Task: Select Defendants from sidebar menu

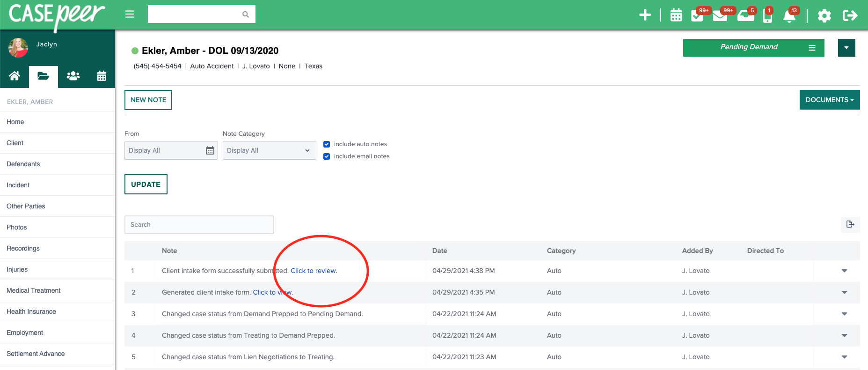Action: click(23, 164)
